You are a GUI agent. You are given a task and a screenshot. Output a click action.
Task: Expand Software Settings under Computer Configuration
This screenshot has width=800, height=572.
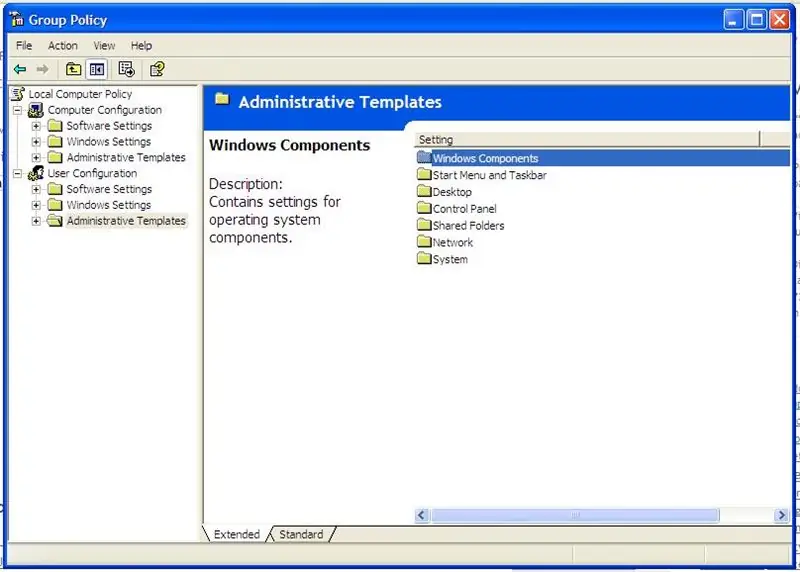pyautogui.click(x=36, y=126)
